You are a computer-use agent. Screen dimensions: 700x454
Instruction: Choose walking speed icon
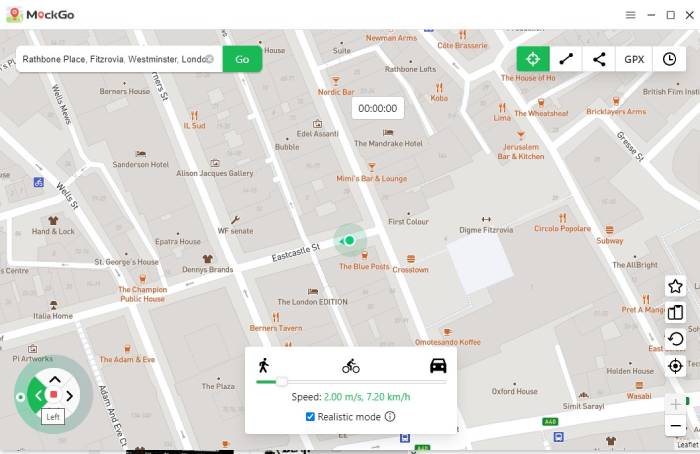point(263,365)
